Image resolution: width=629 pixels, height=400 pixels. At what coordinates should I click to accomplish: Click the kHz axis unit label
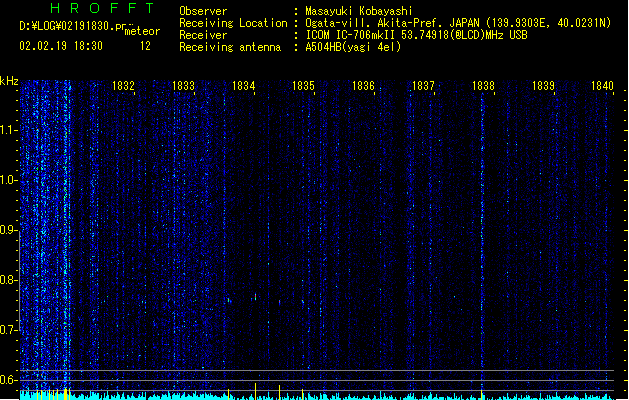9,81
